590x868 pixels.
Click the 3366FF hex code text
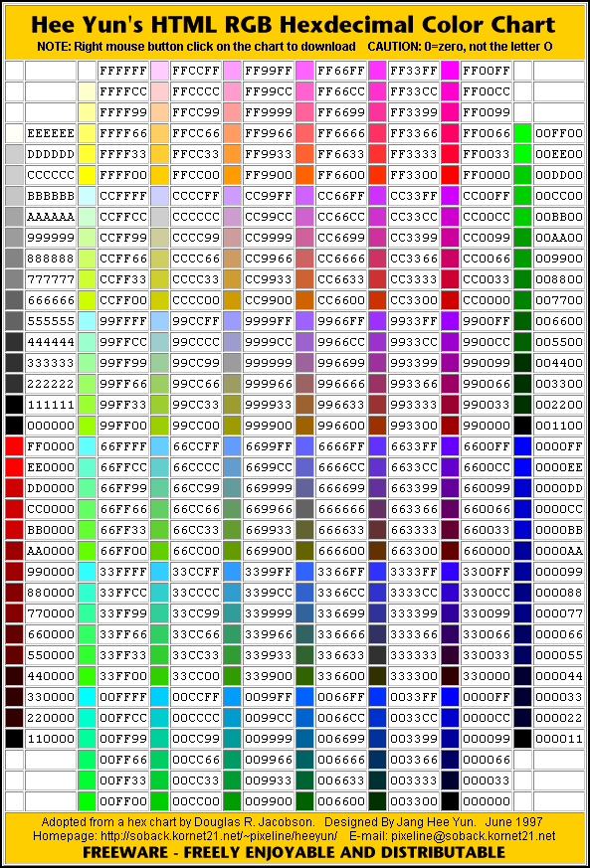[x=340, y=572]
